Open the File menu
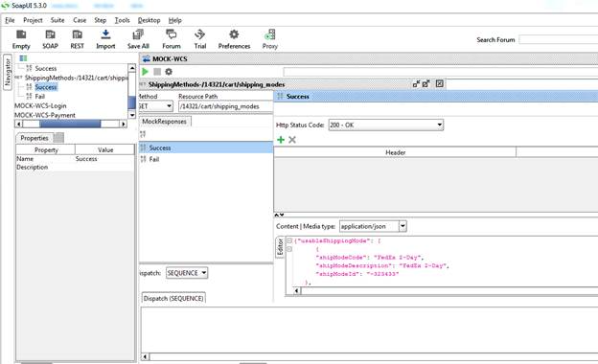The image size is (598, 364). click(x=10, y=20)
